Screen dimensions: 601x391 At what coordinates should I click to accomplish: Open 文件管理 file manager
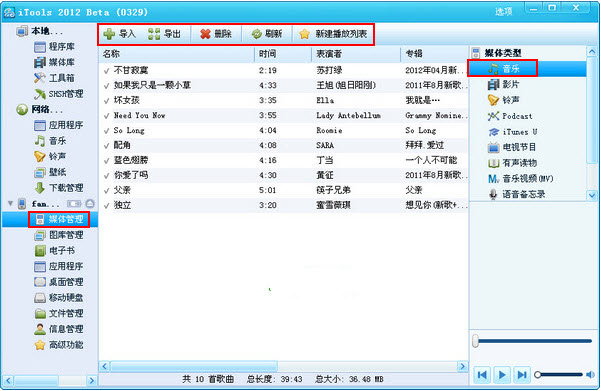point(59,313)
